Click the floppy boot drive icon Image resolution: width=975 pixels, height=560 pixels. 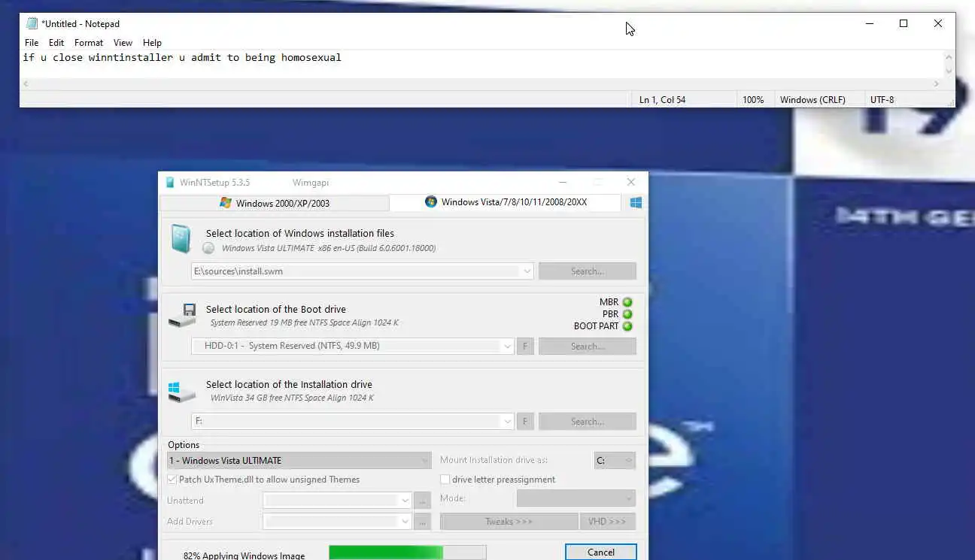[182, 315]
